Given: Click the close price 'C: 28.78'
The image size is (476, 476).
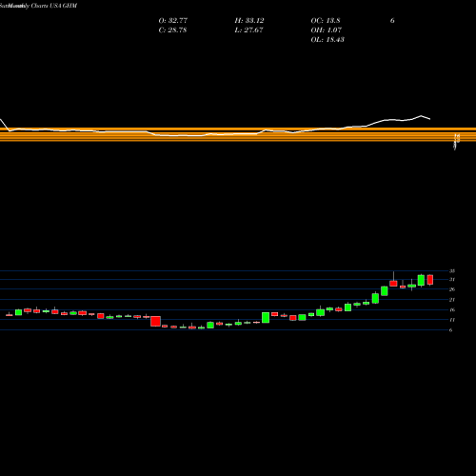Looking at the screenshot, I should click(x=172, y=30).
